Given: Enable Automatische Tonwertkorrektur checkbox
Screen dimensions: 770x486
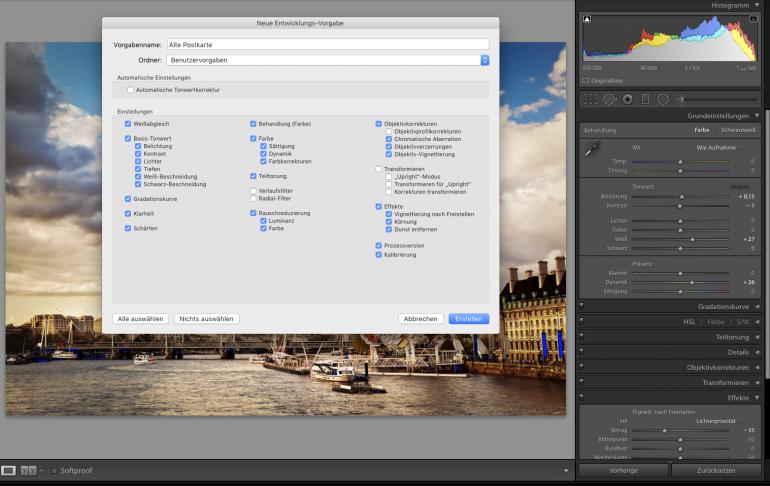Looking at the screenshot, I should (130, 90).
